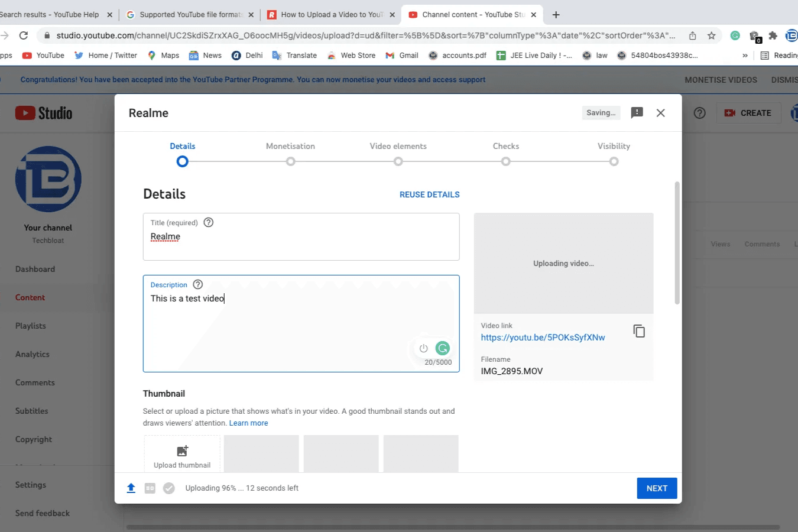
Task: Click MONETISE VIDEOS in banner
Action: (721, 80)
